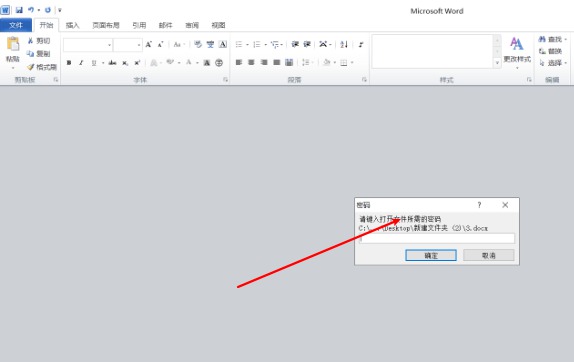
Task: Toggle Bold formatting
Action: coord(69,63)
